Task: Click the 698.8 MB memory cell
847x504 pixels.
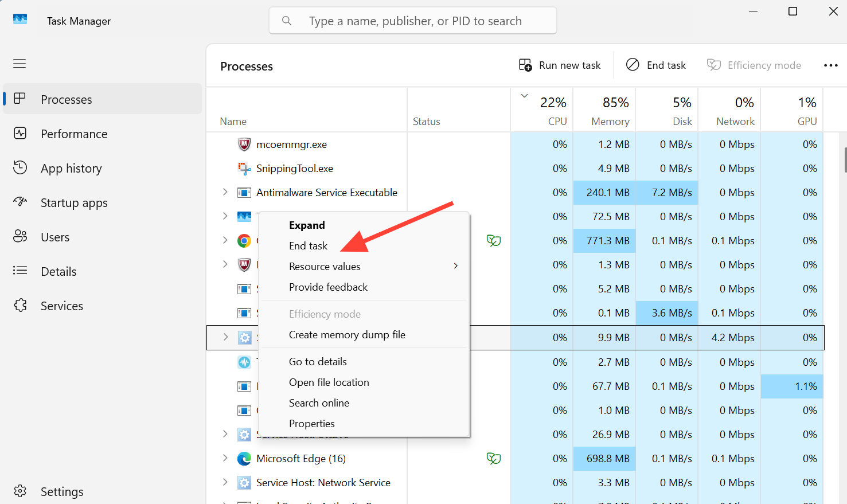Action: pyautogui.click(x=604, y=459)
